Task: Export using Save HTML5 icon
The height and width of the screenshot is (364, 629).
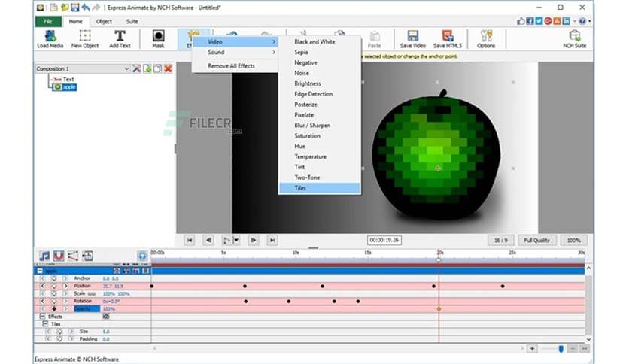Action: click(447, 39)
